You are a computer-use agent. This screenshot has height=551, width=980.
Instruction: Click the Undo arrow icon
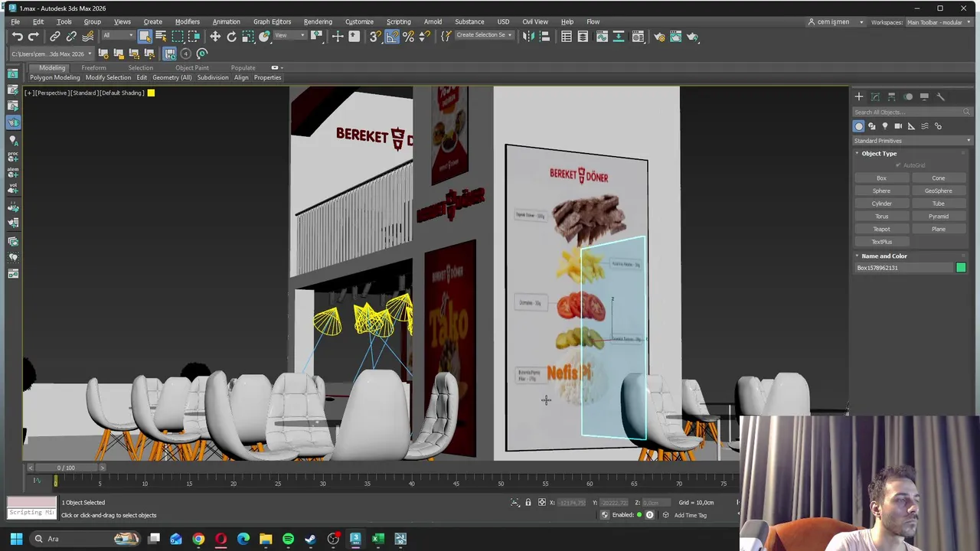click(x=17, y=37)
